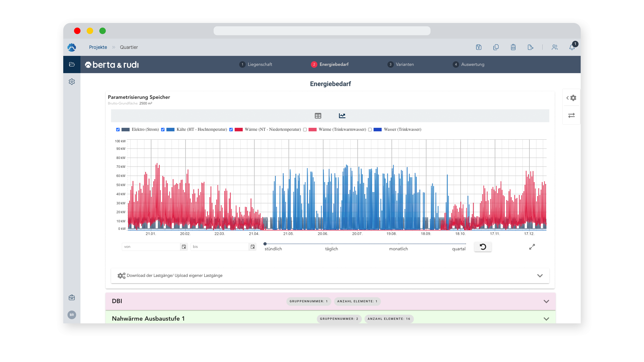Switch to table view icon
Image resolution: width=644 pixels, height=362 pixels.
pos(318,116)
